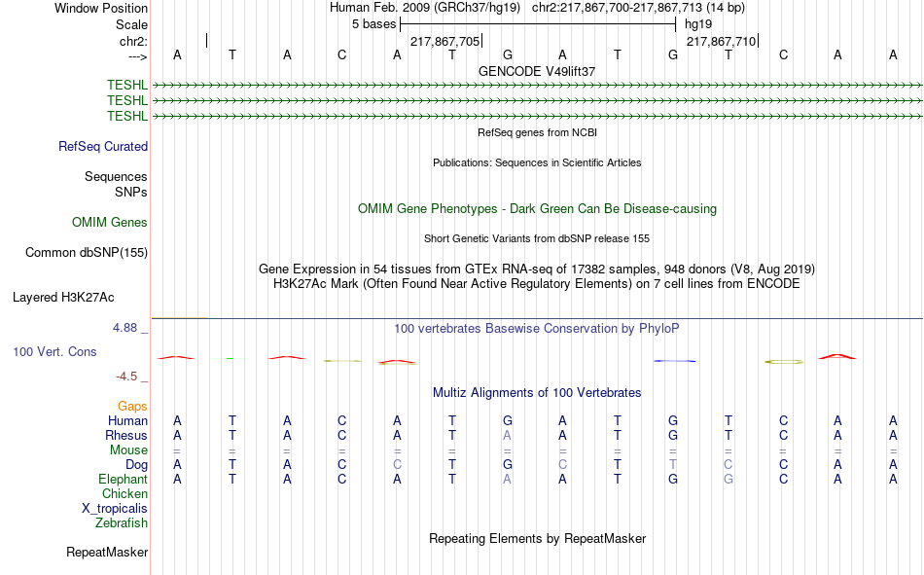924x575 pixels.
Task: Select the Scale label
Action: pyautogui.click(x=131, y=24)
